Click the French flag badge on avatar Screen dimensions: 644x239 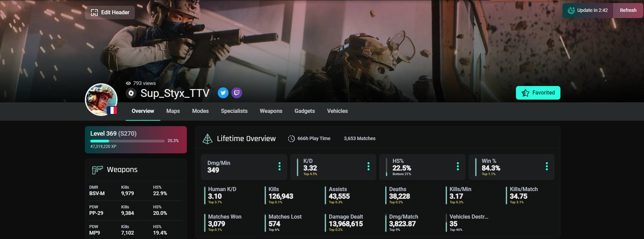coord(112,110)
